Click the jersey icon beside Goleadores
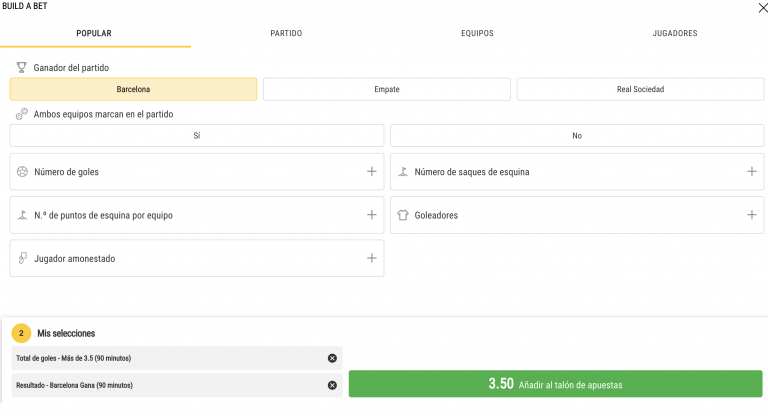This screenshot has height=416, width=768. tap(403, 215)
